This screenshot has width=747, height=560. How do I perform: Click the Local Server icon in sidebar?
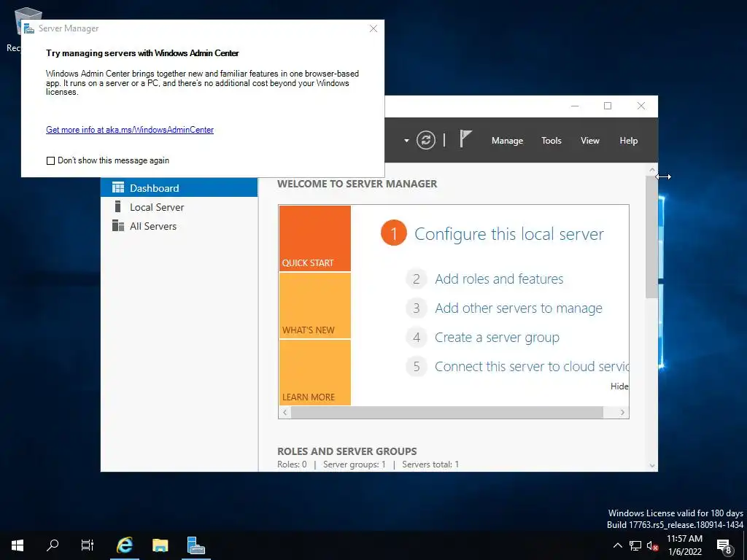coord(117,206)
